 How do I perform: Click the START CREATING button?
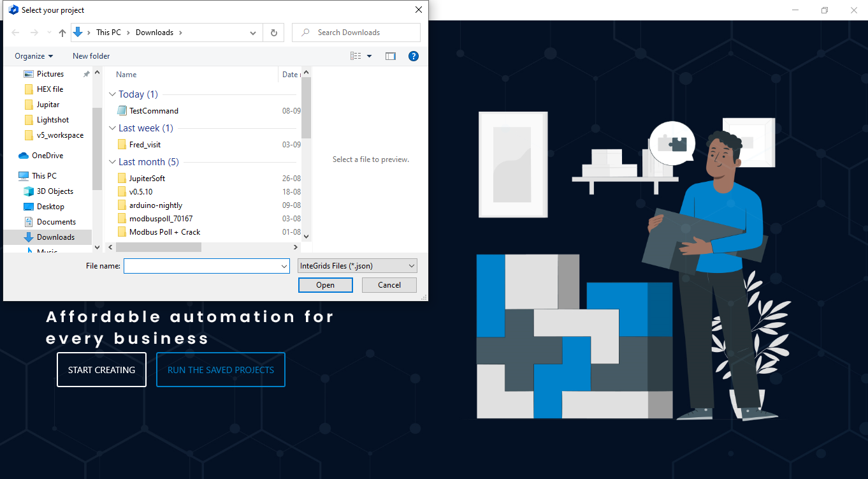101,370
